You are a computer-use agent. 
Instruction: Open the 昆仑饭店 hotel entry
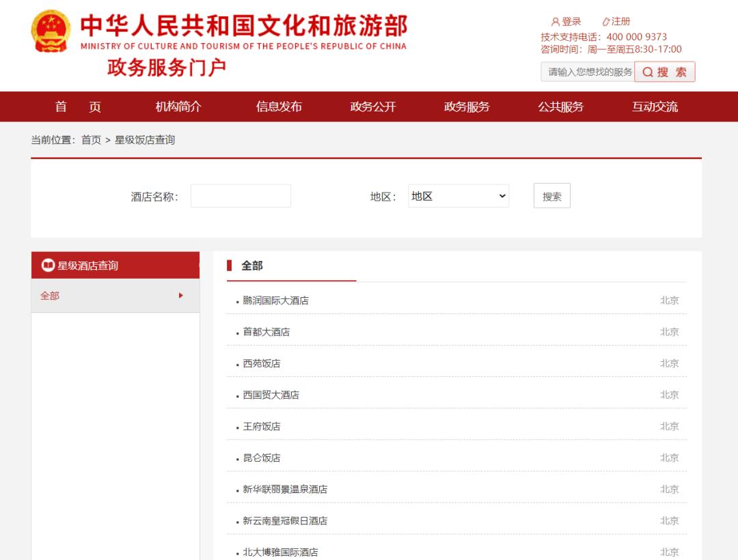[x=262, y=458]
